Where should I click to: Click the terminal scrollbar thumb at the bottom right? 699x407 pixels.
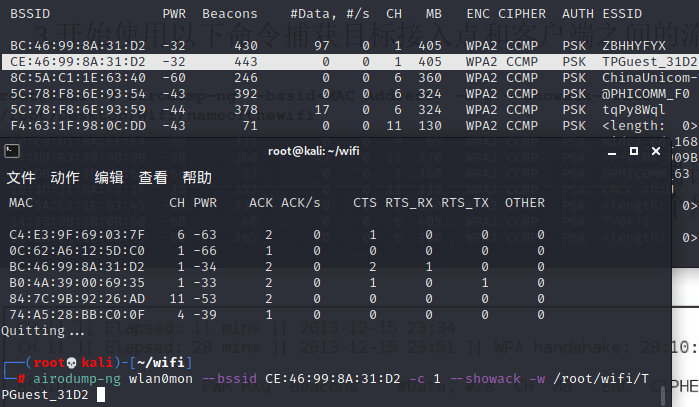[664, 396]
